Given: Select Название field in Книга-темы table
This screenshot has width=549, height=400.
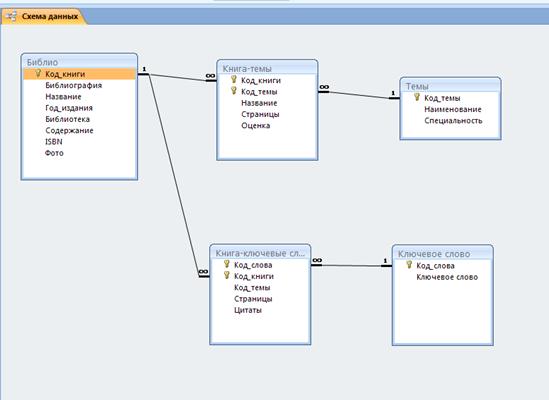Looking at the screenshot, I should (x=259, y=103).
